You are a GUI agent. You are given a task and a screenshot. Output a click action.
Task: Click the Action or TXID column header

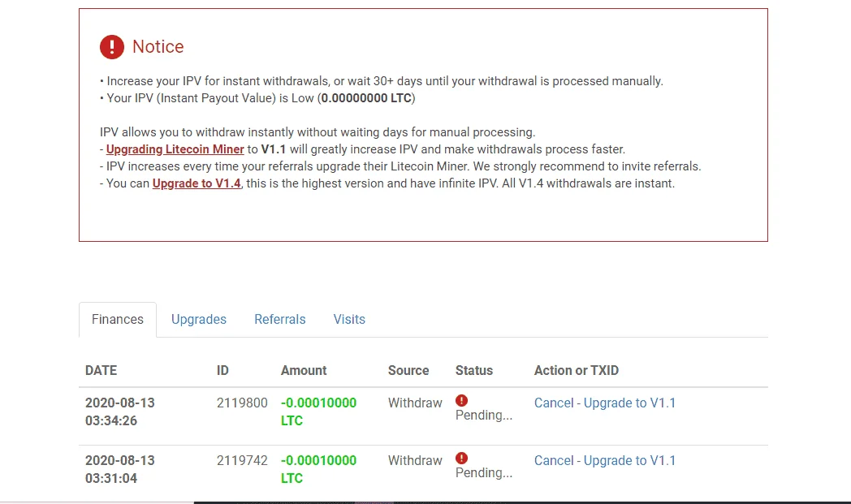point(577,371)
